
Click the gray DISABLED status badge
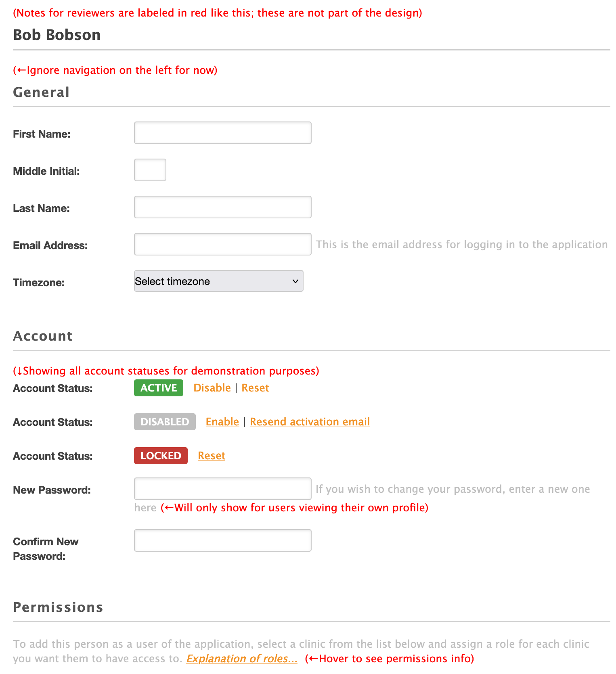click(165, 422)
